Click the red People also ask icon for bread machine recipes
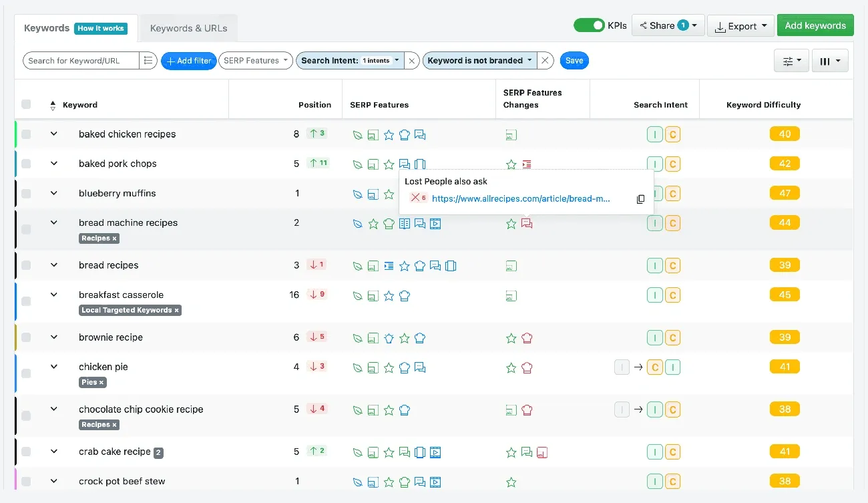The height and width of the screenshot is (503, 868). [527, 224]
